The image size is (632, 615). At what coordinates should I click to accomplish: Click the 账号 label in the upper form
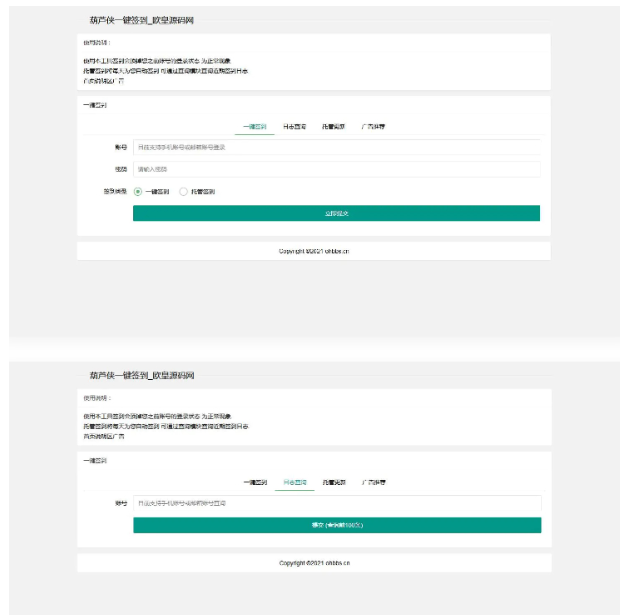121,147
